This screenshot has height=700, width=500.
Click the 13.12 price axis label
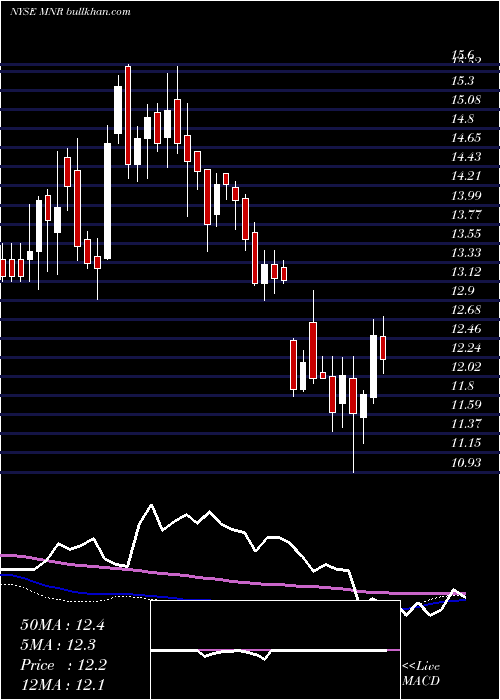pyautogui.click(x=466, y=272)
